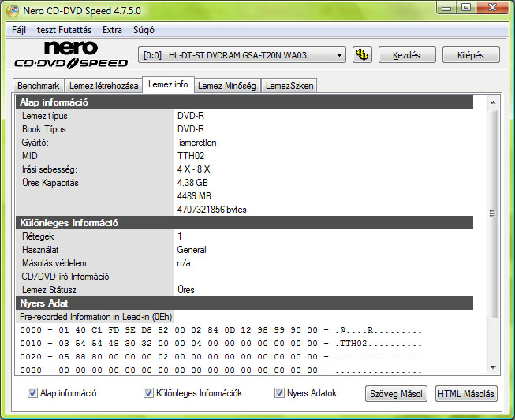Switch to the Benchmark tab

39,86
